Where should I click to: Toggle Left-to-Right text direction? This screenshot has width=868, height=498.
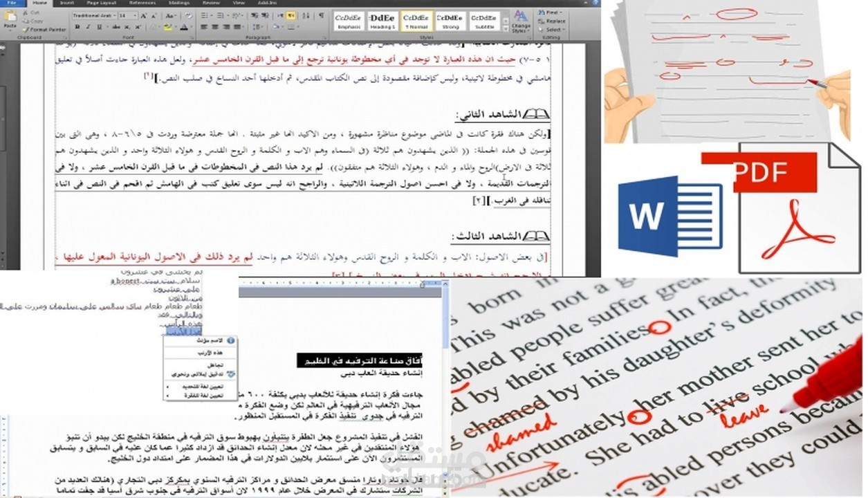pos(280,15)
